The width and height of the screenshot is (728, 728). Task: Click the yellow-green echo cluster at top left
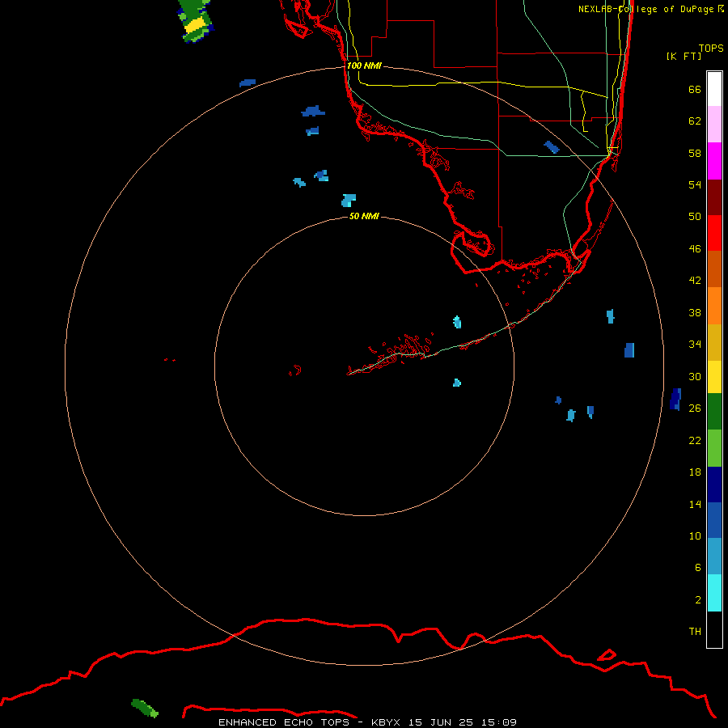point(197,21)
